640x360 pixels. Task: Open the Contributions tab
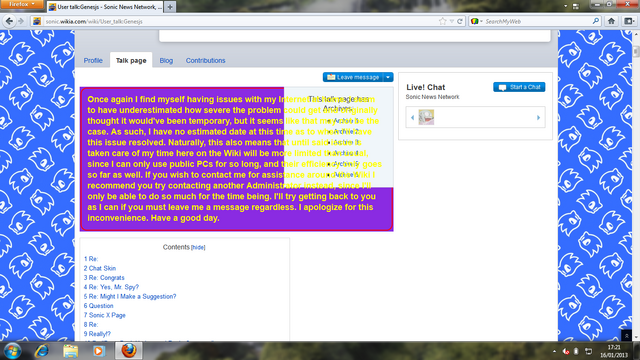(205, 60)
